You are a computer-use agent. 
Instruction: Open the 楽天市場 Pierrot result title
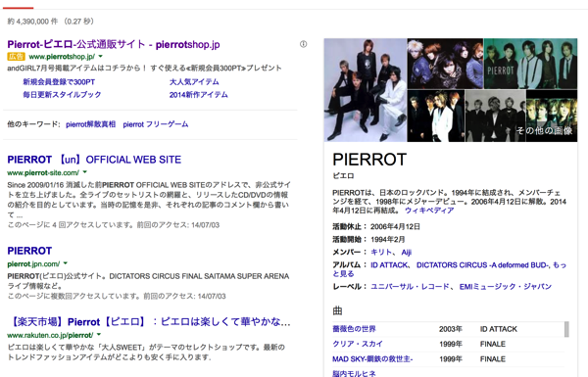pos(150,321)
